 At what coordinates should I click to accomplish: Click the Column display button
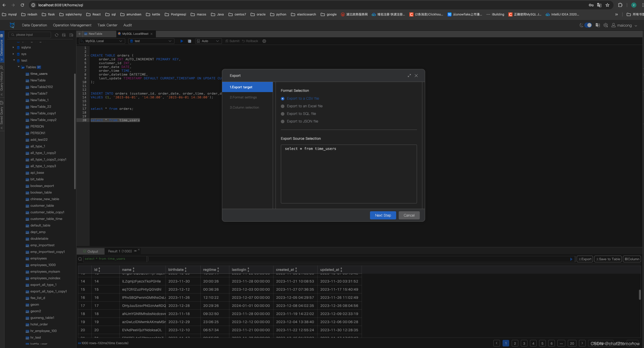(632, 259)
